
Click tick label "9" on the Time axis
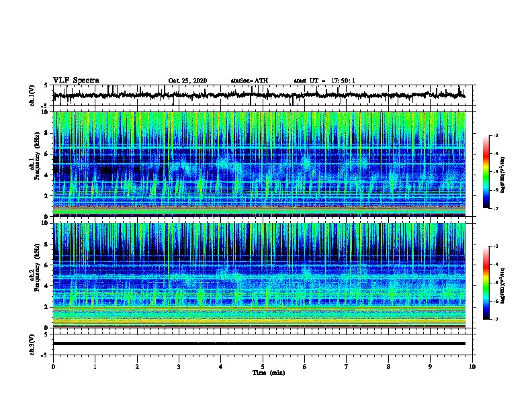point(430,367)
